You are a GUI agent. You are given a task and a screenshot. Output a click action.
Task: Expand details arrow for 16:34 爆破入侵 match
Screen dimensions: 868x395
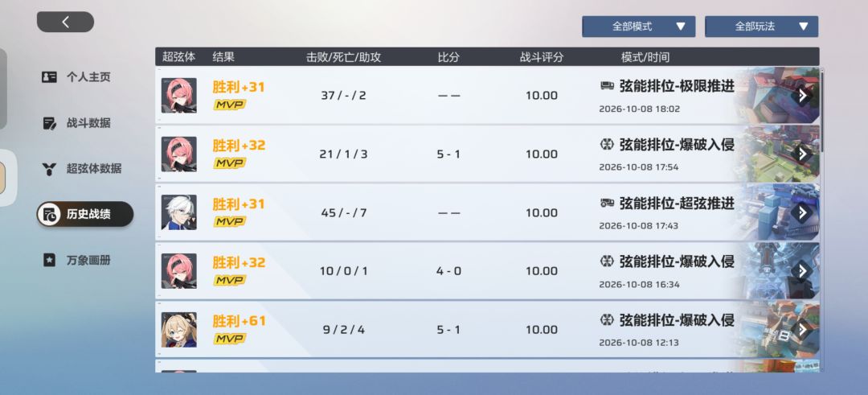point(801,271)
